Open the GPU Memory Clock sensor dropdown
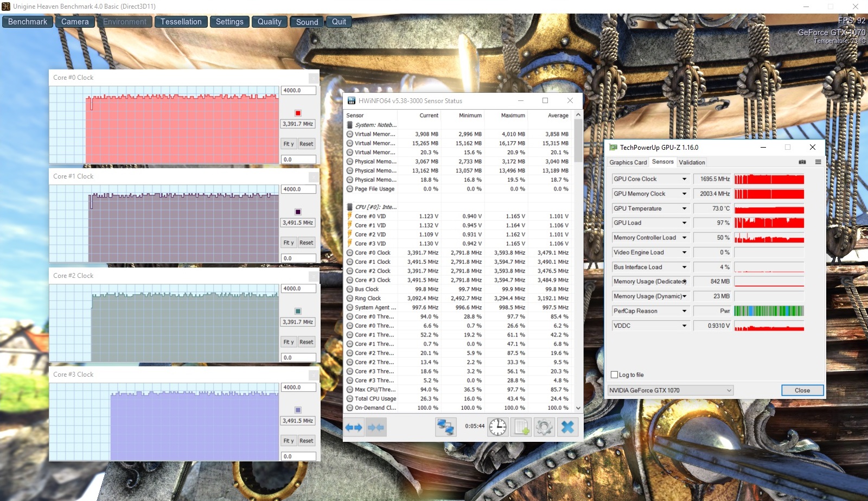 click(684, 194)
